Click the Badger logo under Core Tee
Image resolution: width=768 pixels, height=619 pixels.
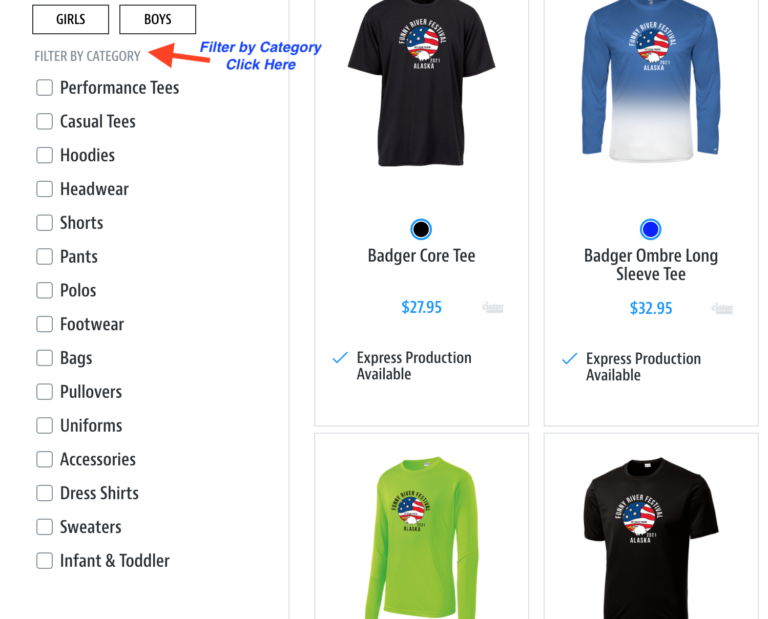493,308
